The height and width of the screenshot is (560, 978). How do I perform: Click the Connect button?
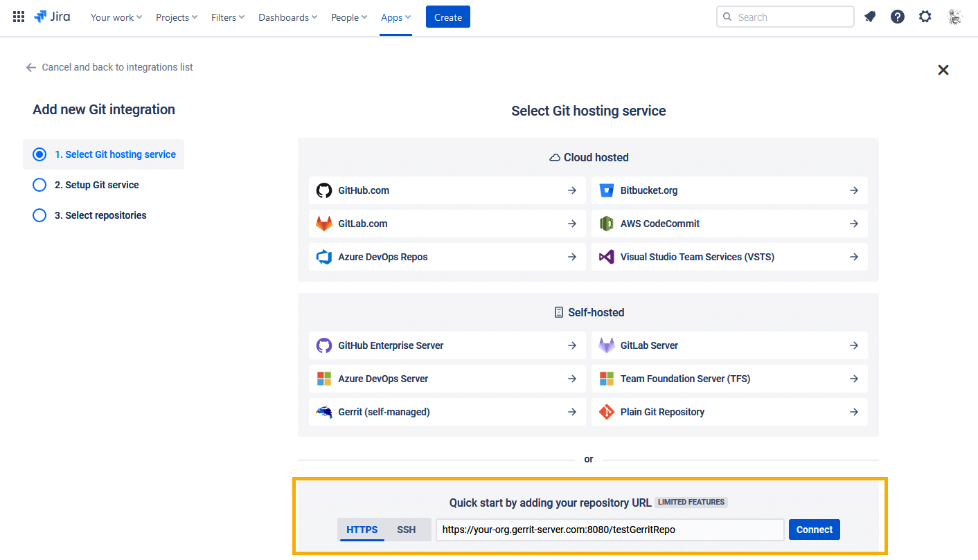tap(815, 530)
